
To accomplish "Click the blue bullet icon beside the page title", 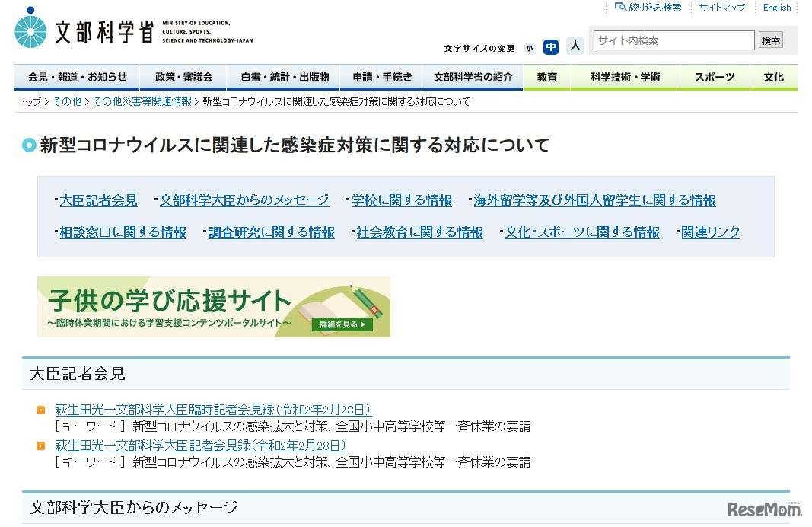I will 30,144.
